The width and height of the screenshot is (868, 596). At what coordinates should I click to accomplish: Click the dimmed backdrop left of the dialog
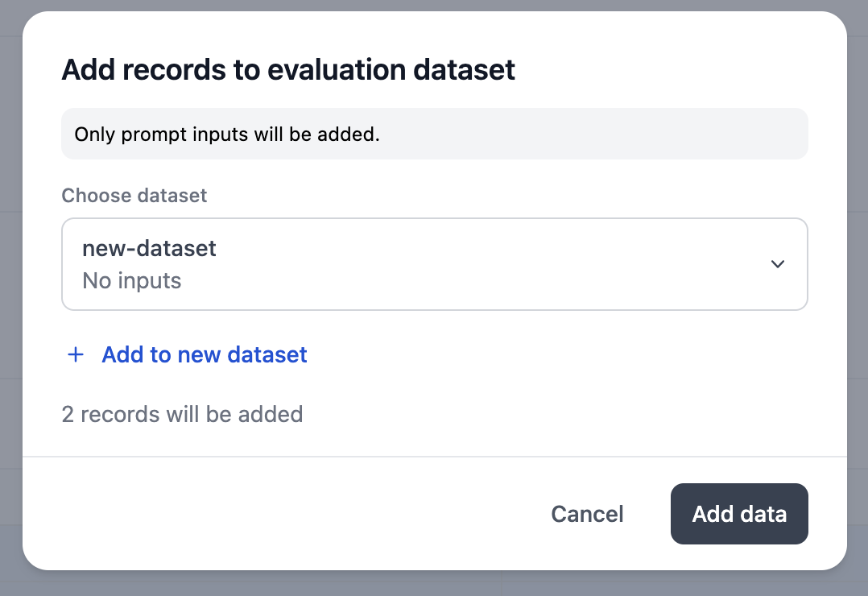10,298
